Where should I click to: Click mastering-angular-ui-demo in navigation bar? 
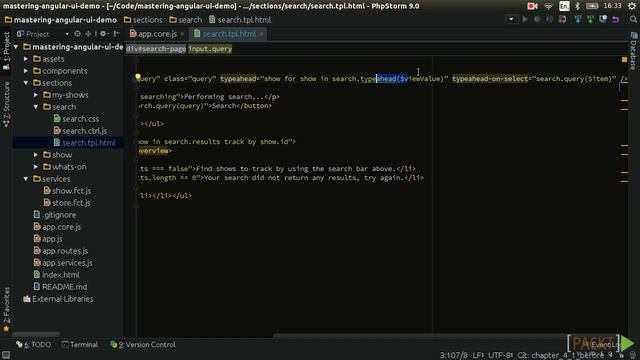point(60,20)
